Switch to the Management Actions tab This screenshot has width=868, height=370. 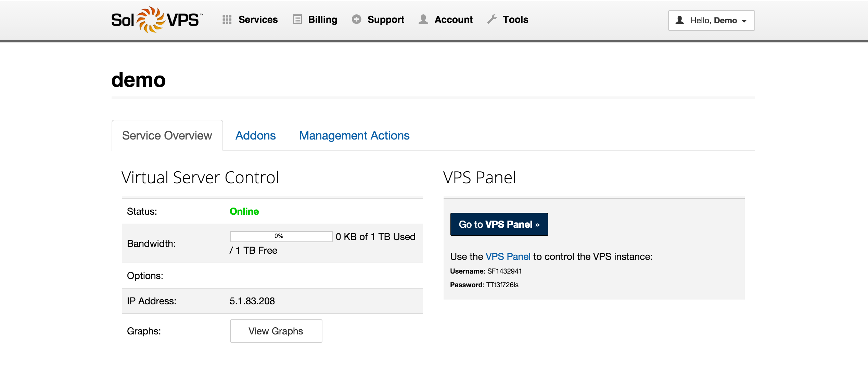(x=354, y=135)
